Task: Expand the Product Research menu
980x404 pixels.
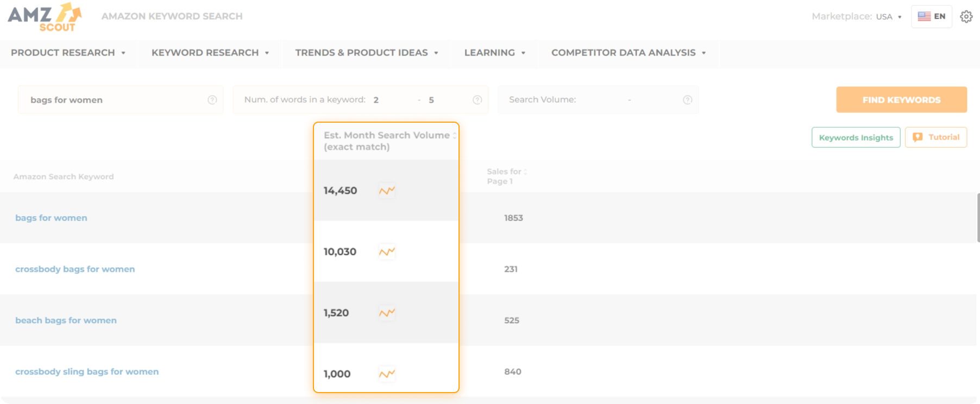Action: pos(68,53)
